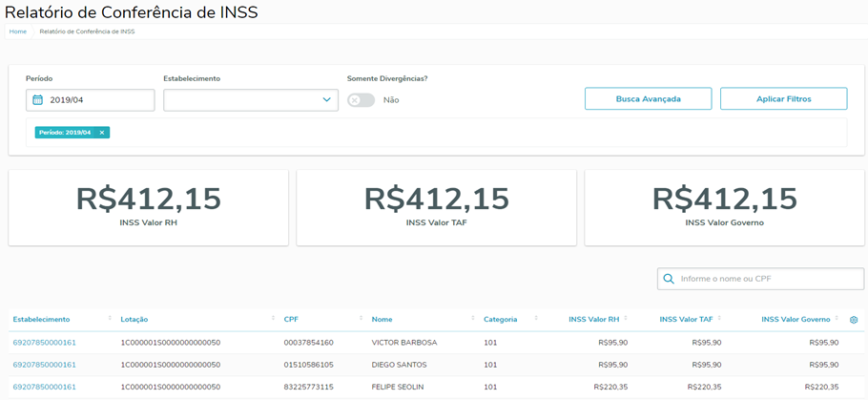The width and height of the screenshot is (868, 400).
Task: Sort table by Nome column arrows
Action: click(x=473, y=319)
